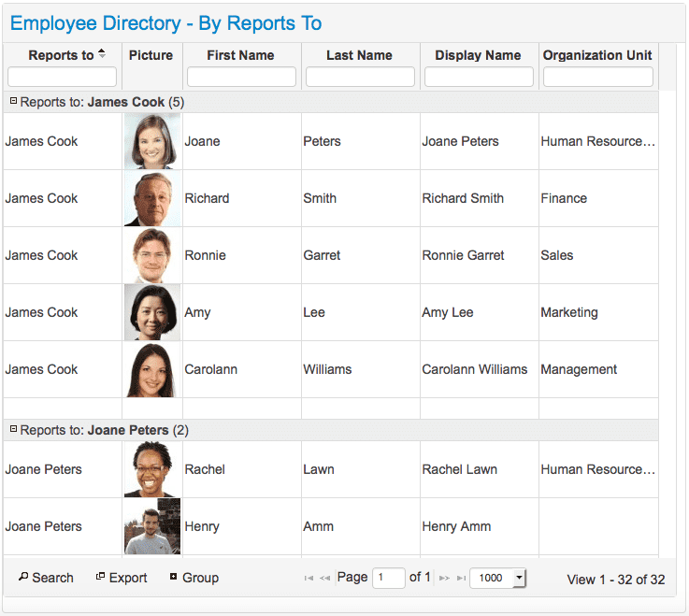Open Amy Lee's photo
689x616 pixels.
[x=152, y=312]
